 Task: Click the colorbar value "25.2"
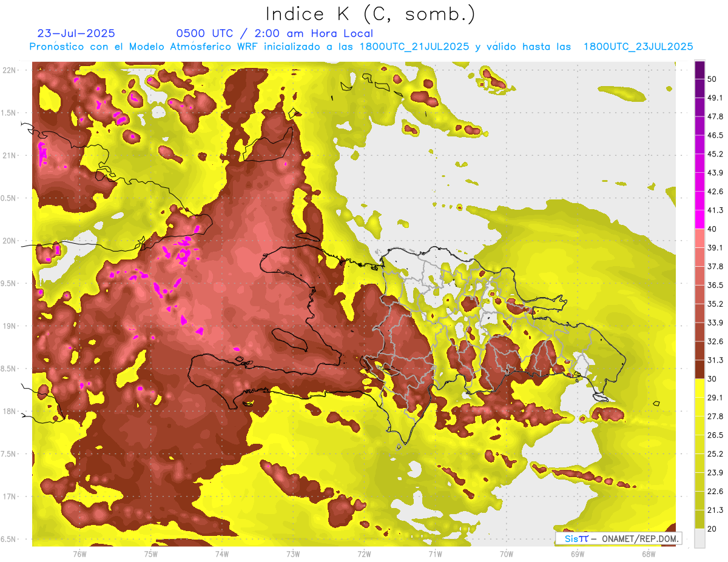click(715, 454)
